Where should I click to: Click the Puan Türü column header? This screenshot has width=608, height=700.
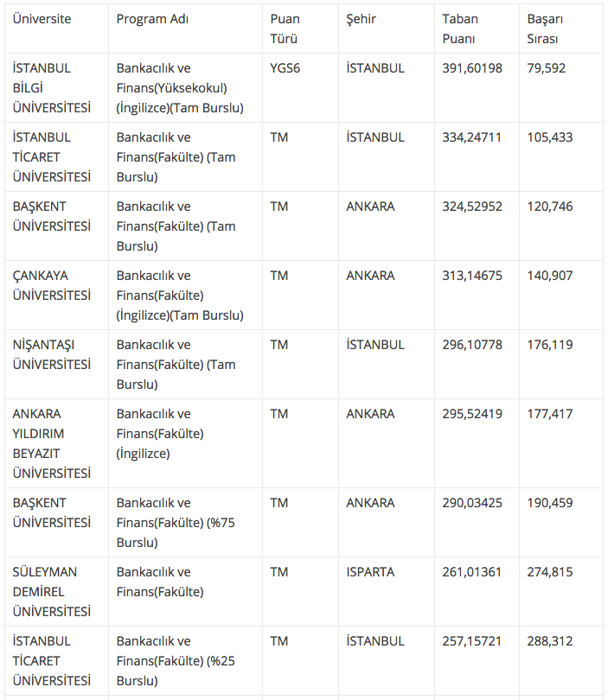tap(285, 29)
